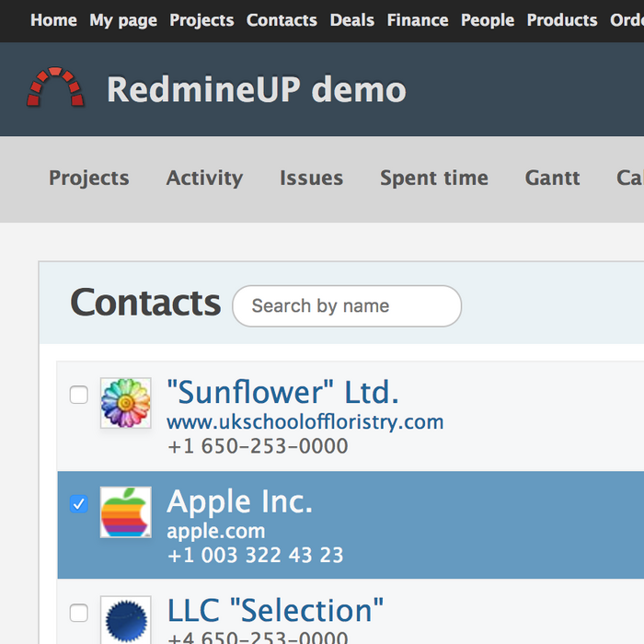Click the Search by name field
The image size is (644, 644).
(x=347, y=306)
